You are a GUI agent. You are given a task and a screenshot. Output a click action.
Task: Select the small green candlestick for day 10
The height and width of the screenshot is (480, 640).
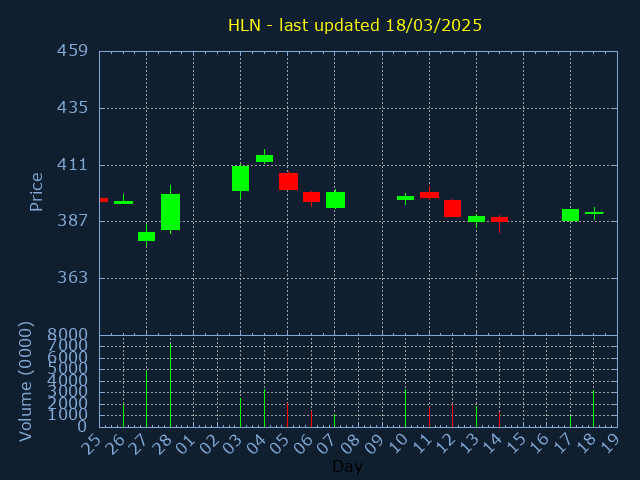pyautogui.click(x=405, y=198)
